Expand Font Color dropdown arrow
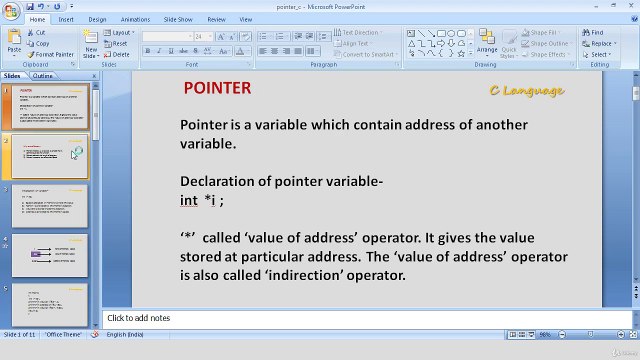The width and height of the screenshot is (640, 360). click(249, 51)
